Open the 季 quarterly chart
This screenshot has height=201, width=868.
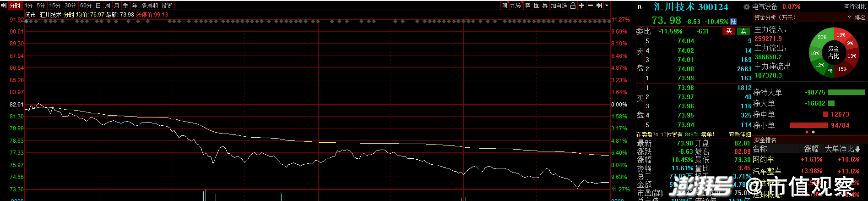(126, 6)
